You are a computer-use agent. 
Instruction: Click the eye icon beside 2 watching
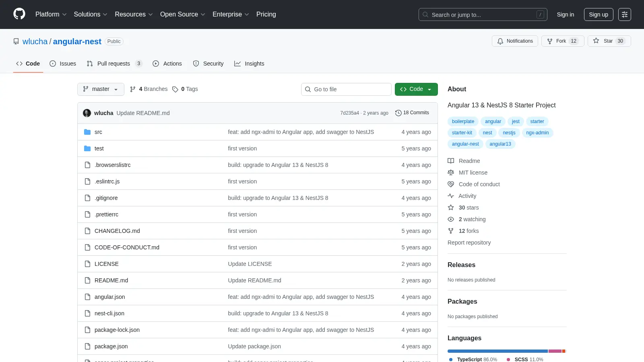[x=451, y=219]
